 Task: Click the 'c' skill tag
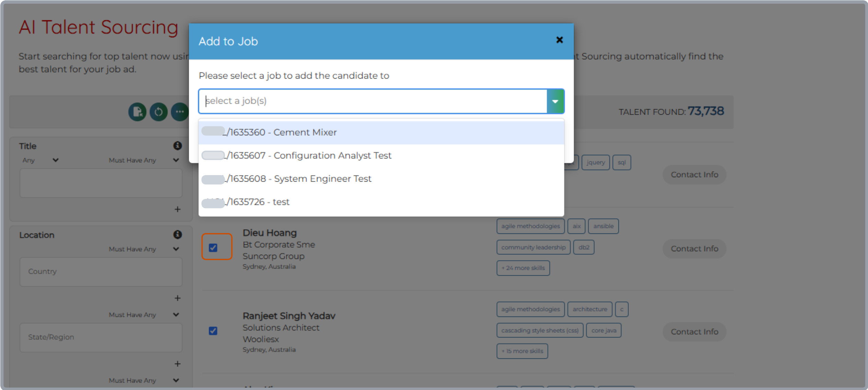tap(622, 309)
